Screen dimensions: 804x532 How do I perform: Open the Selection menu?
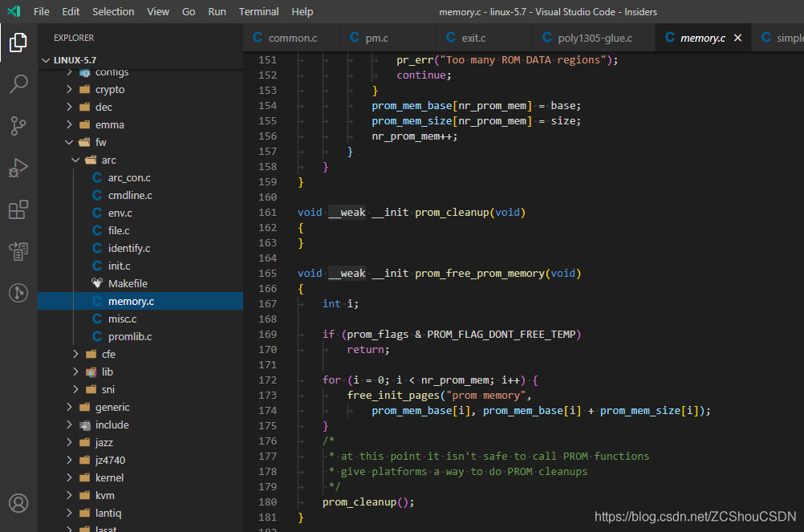[x=113, y=11]
